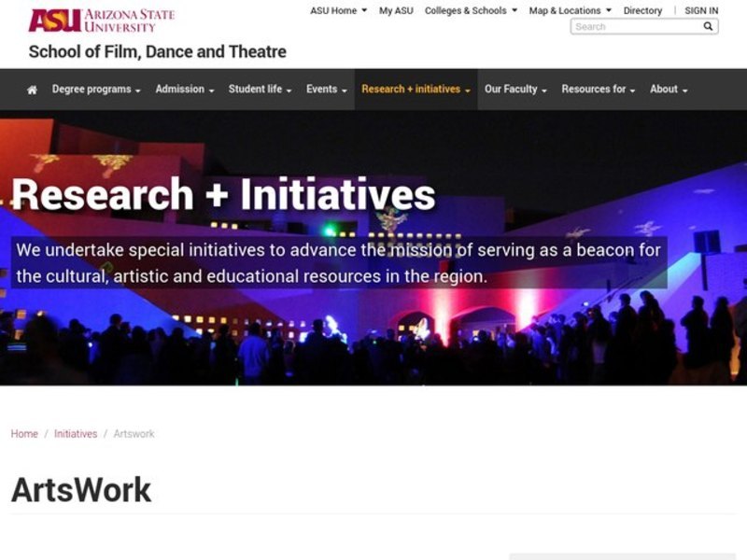Expand the Events menu
This screenshot has height=560, width=747.
pyautogui.click(x=327, y=90)
